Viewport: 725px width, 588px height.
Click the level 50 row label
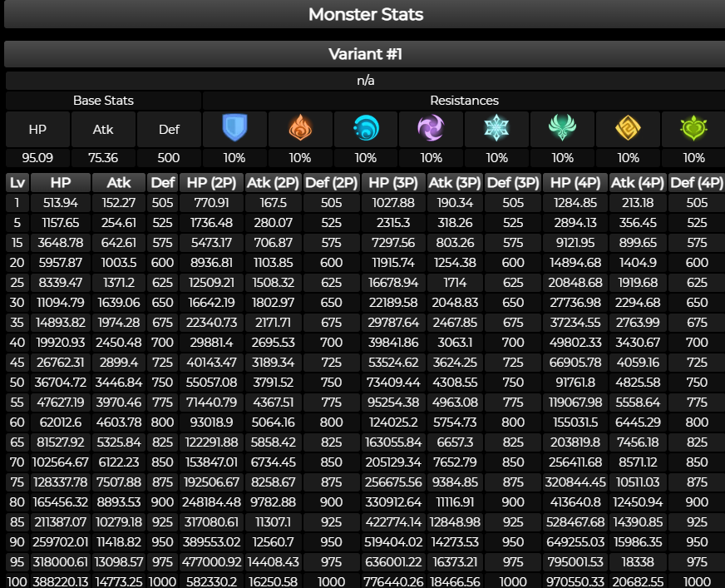(x=17, y=382)
